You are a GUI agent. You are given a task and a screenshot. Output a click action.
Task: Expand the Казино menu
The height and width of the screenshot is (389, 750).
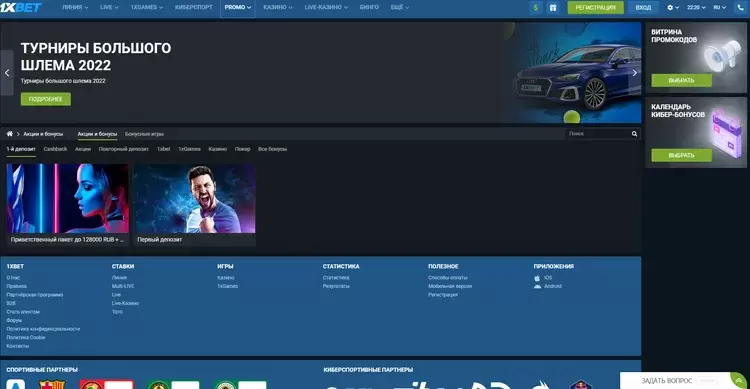click(x=278, y=8)
